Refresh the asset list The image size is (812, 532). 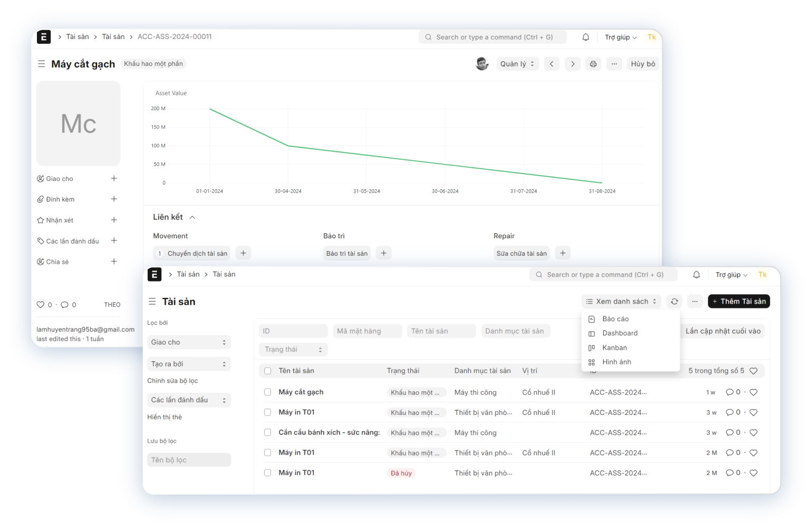click(674, 302)
